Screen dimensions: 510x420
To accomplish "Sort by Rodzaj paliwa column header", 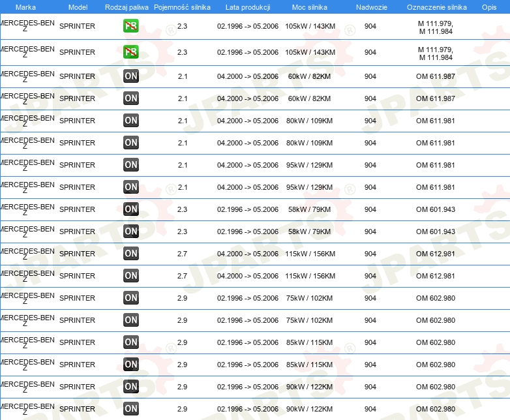I will coord(127,7).
